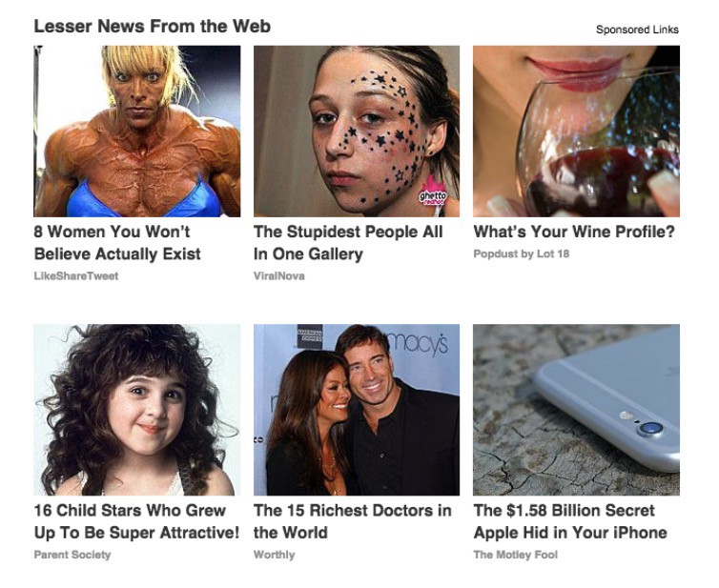Screen dimensions: 719x588
Task: Click the ViralNova source label
Action: (x=278, y=276)
